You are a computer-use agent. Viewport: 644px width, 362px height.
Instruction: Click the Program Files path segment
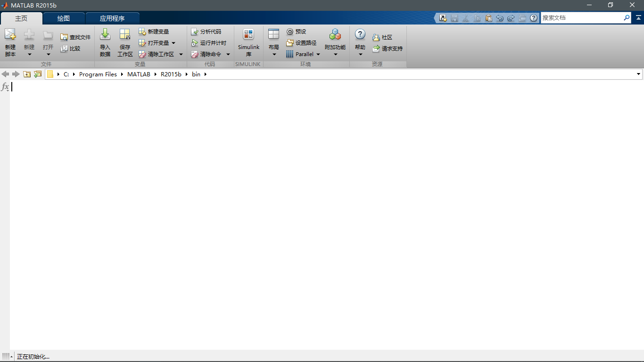pyautogui.click(x=98, y=74)
